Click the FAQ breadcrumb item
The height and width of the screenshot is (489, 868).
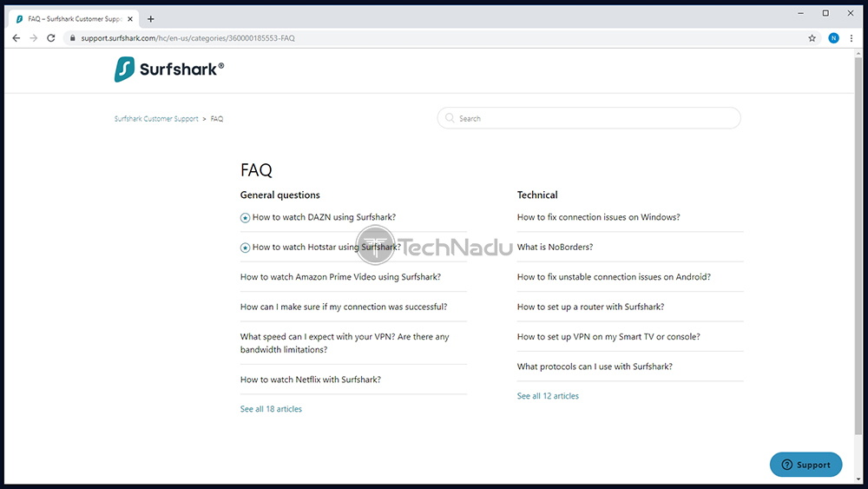coord(217,118)
